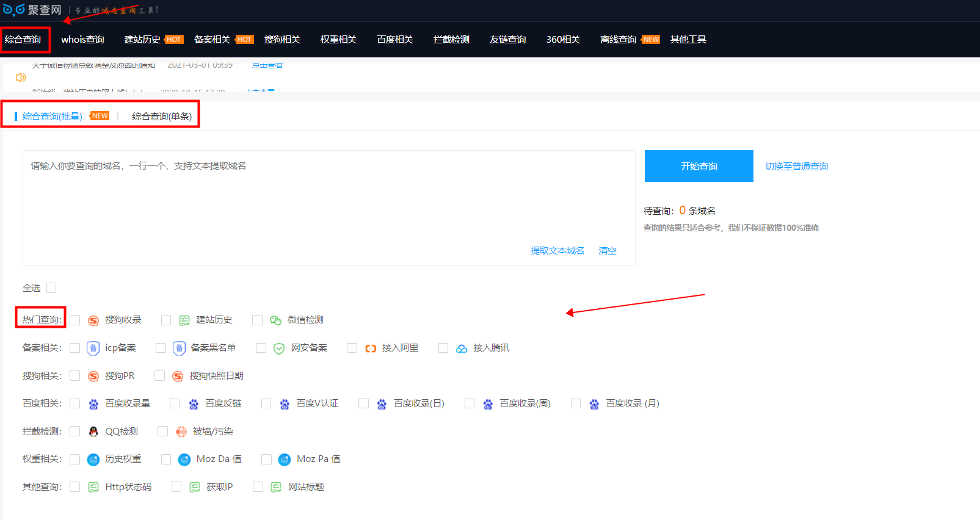Click the Baidu paw icon beside 百度收录 (月)
The width and height of the screenshot is (980, 520).
[594, 404]
